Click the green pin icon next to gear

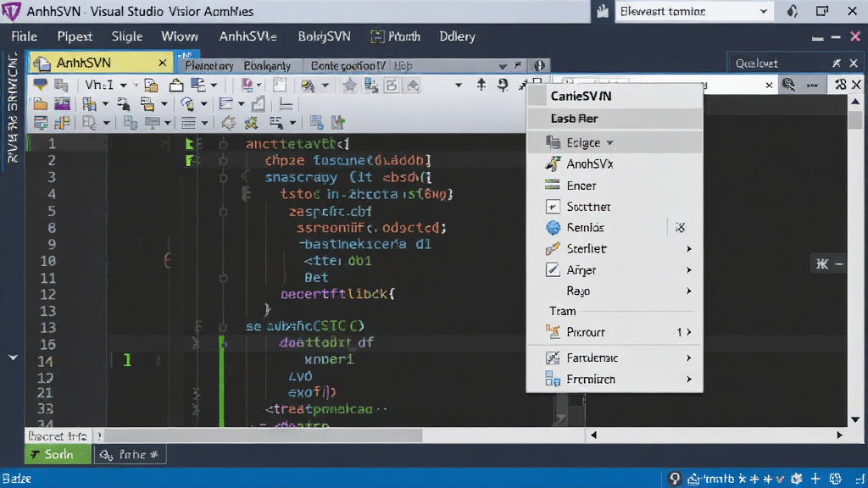coord(251,122)
